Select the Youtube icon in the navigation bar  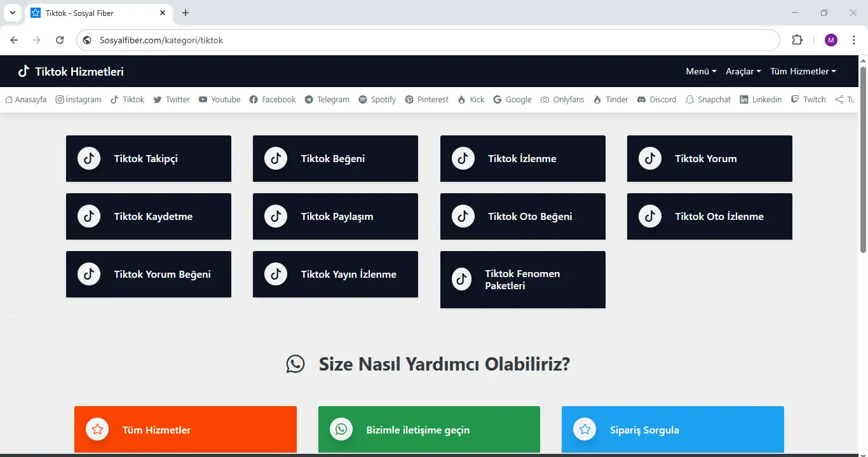[x=201, y=99]
